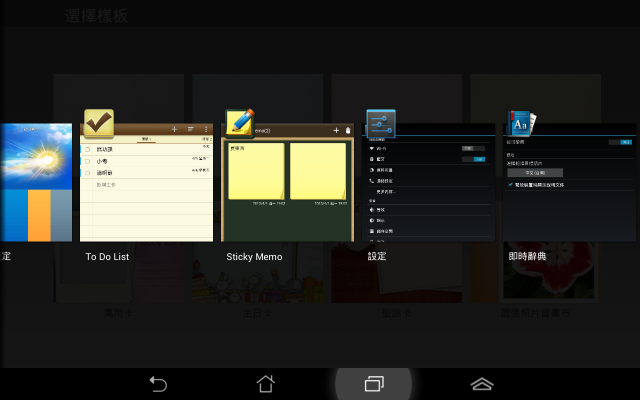Tap the '設定' label under Settings thumbnail
Viewport: 640px width, 400px height.
(x=377, y=256)
